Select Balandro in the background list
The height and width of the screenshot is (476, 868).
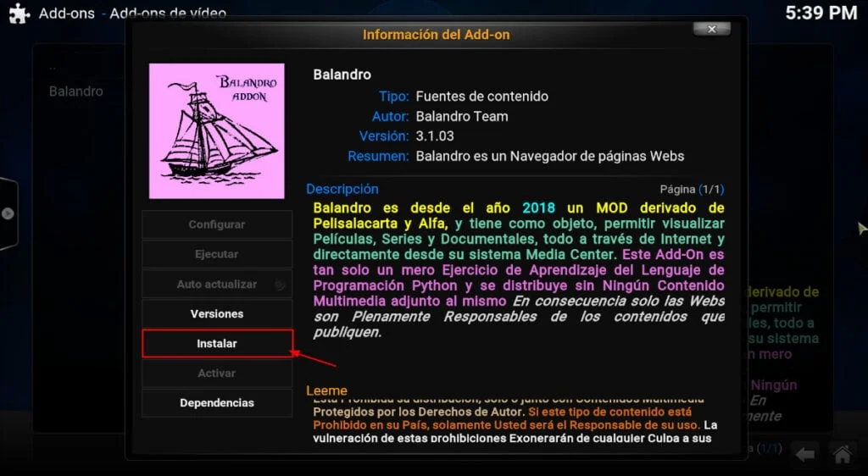75,91
